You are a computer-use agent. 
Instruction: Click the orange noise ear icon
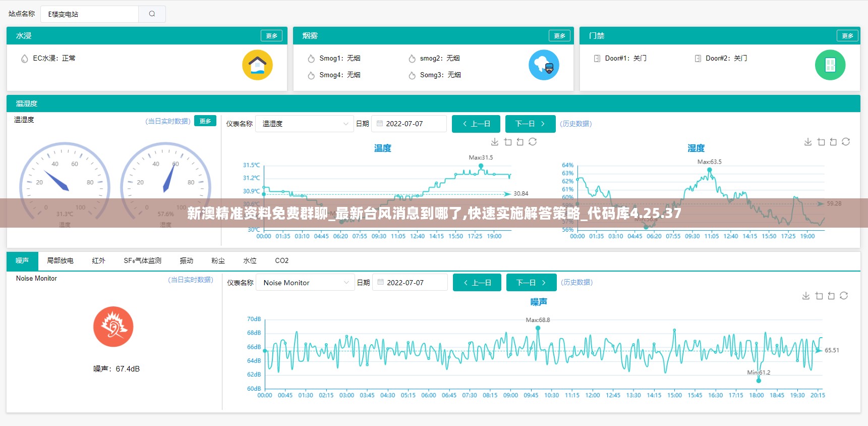click(113, 327)
